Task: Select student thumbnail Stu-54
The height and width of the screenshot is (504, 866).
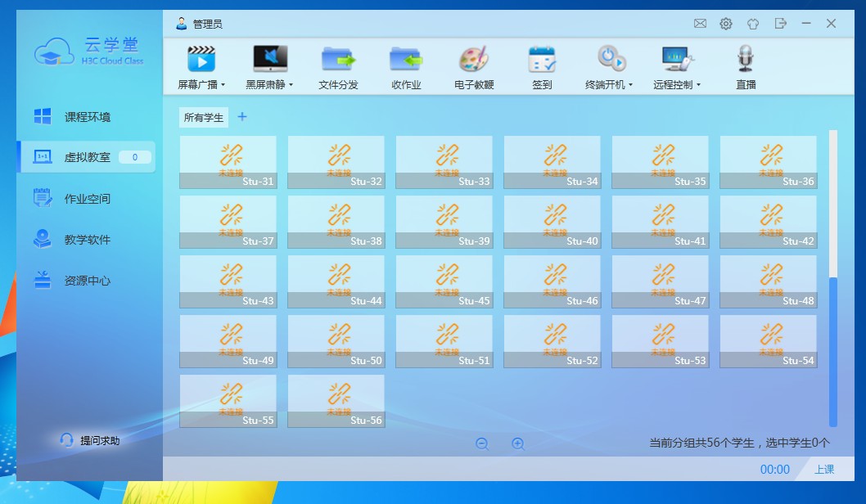Action: [x=768, y=341]
